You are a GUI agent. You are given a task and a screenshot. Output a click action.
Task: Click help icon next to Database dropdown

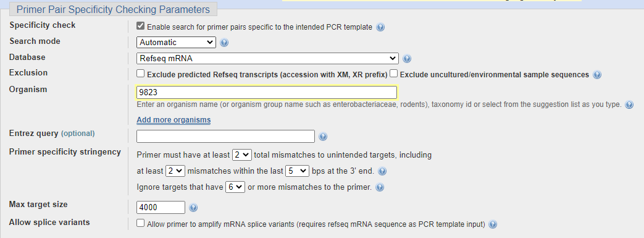407,59
